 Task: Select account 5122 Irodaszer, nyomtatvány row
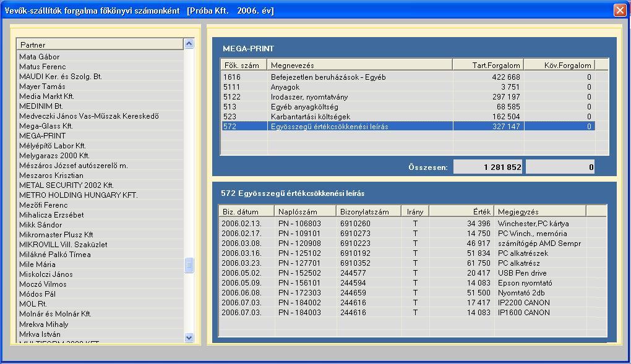408,97
